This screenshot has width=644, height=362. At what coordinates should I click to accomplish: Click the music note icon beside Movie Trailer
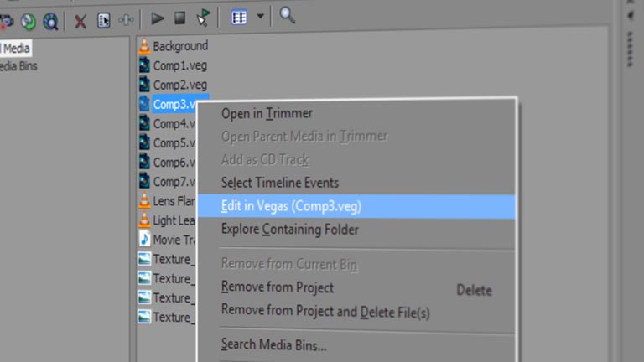click(x=144, y=239)
